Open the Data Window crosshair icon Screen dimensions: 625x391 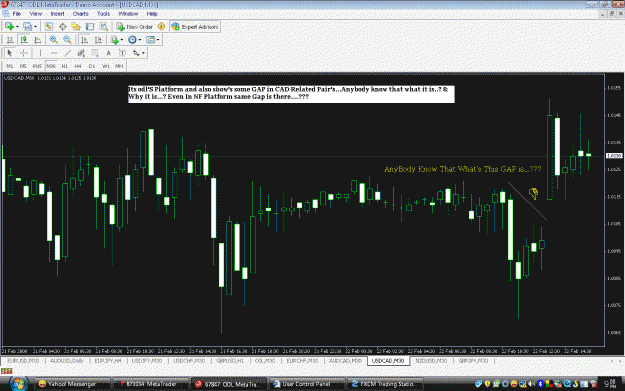tap(63, 27)
